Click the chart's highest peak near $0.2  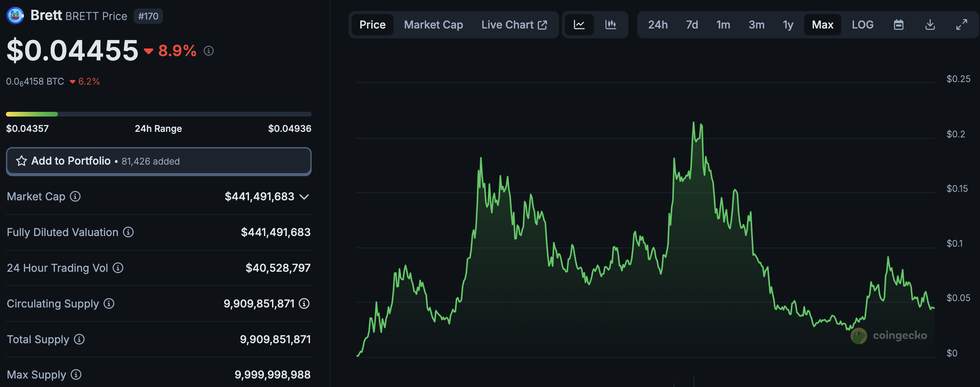tap(693, 123)
